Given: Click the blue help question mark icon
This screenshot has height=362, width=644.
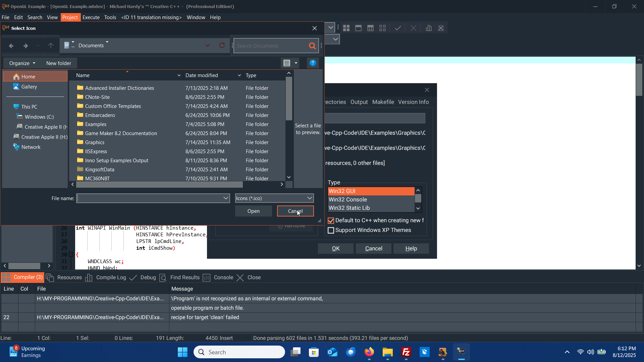Looking at the screenshot, I should coord(313,63).
